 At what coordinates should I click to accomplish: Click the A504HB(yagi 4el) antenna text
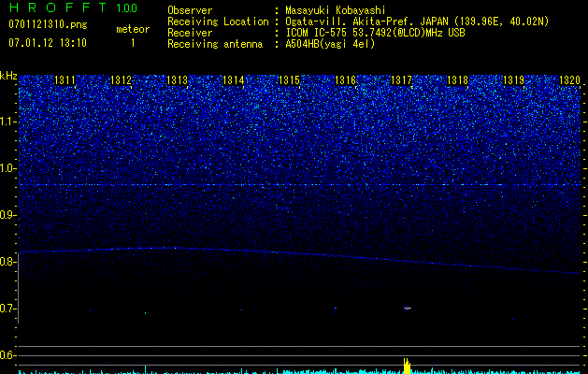click(x=330, y=44)
